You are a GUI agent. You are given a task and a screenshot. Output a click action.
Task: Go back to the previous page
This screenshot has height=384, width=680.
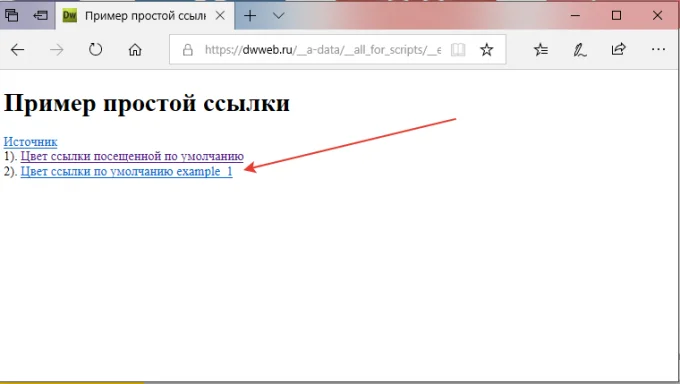(x=17, y=50)
